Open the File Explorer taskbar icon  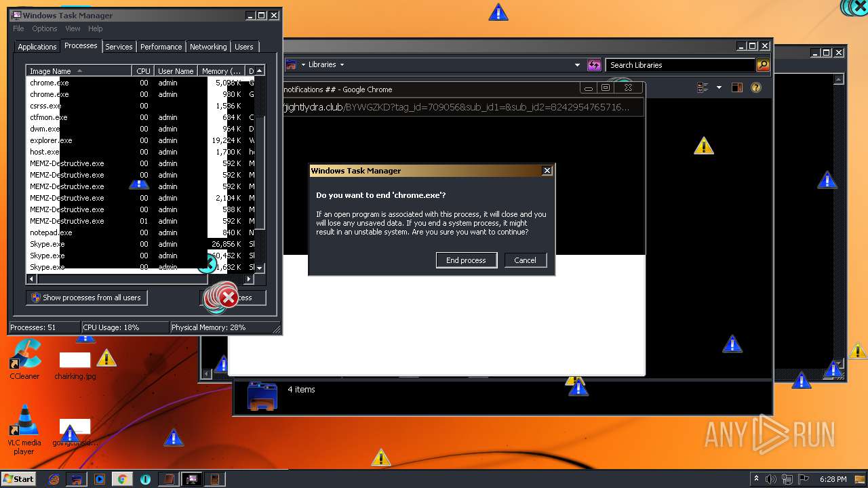[77, 479]
